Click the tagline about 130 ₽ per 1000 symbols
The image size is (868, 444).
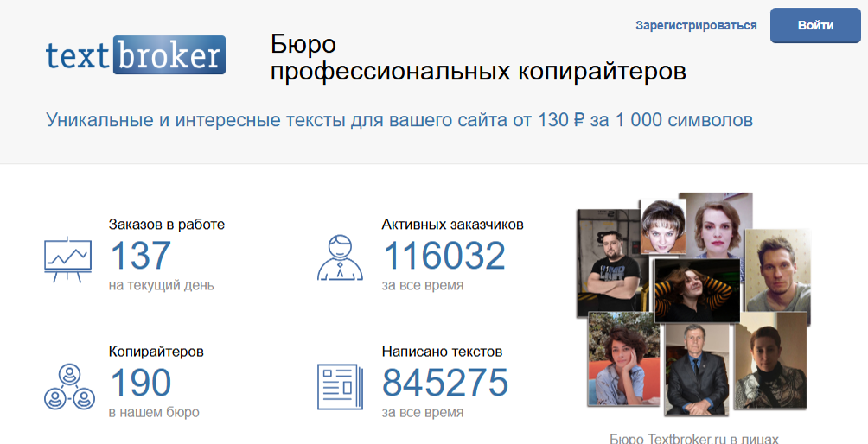coord(399,120)
